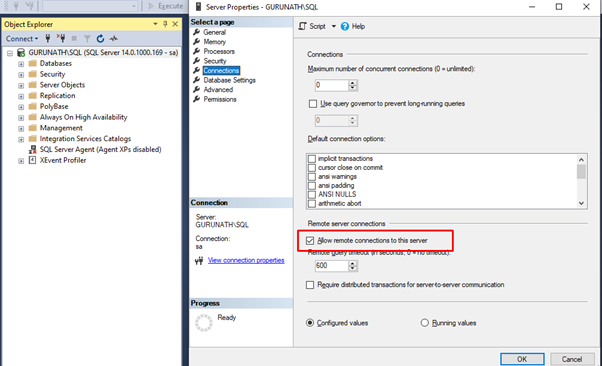The height and width of the screenshot is (366, 602).
Task: Enable query governor to prevent long-running queries
Action: pyautogui.click(x=313, y=104)
